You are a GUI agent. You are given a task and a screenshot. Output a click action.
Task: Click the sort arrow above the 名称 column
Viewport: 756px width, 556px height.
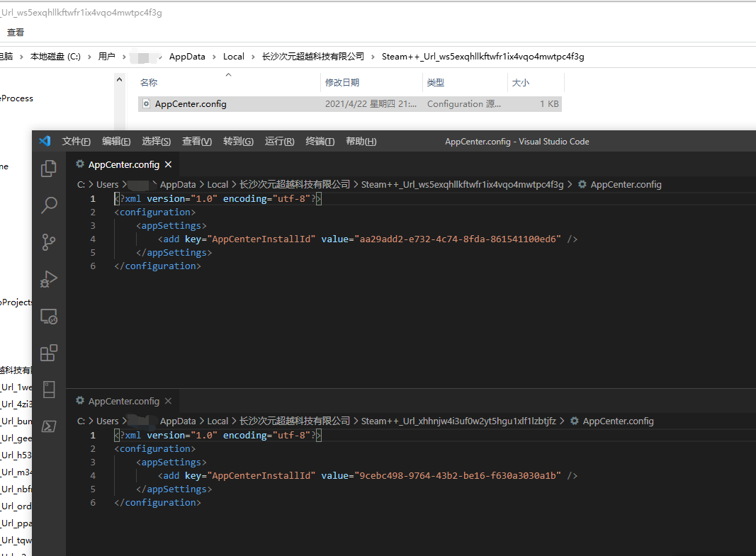[x=228, y=74]
